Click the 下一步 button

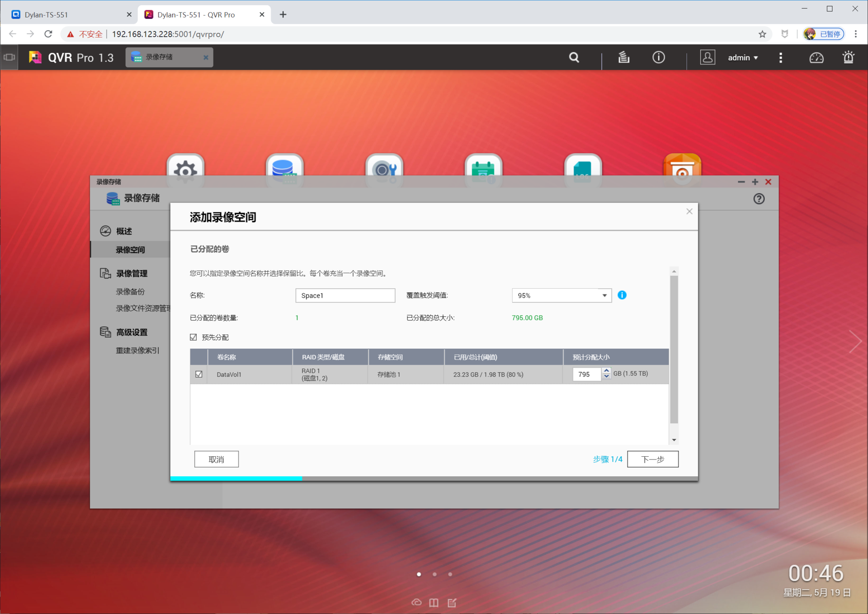[x=652, y=459]
